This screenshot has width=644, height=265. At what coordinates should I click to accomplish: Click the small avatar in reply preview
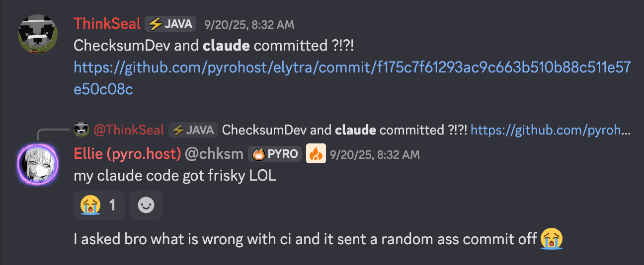tap(81, 130)
